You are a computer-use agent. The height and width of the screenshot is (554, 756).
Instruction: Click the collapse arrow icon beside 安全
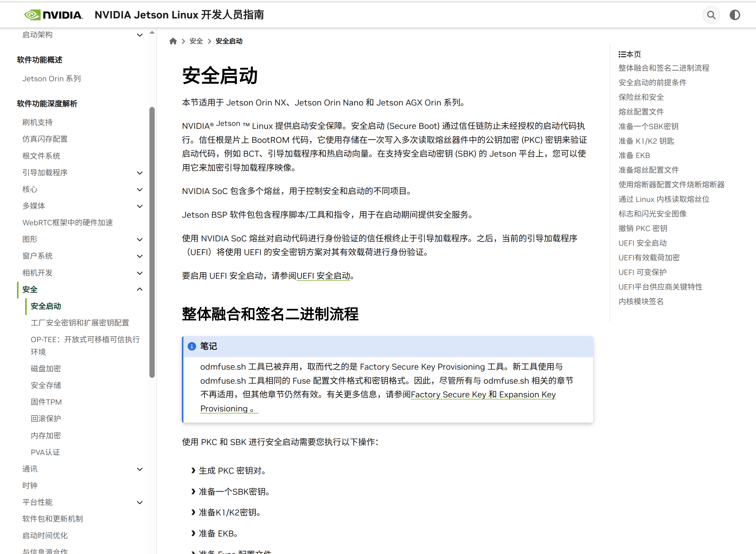pos(140,289)
